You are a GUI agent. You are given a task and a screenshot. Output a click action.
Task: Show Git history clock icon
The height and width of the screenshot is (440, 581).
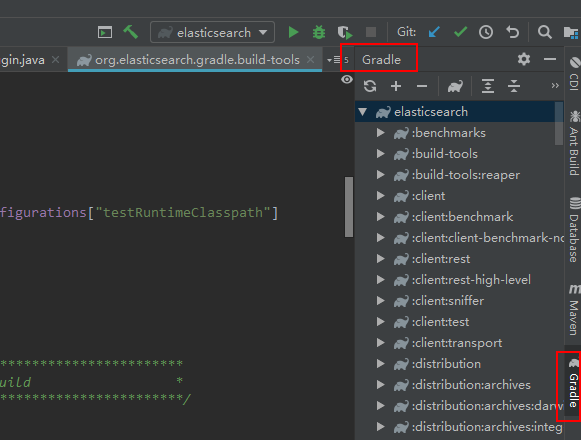pyautogui.click(x=486, y=32)
